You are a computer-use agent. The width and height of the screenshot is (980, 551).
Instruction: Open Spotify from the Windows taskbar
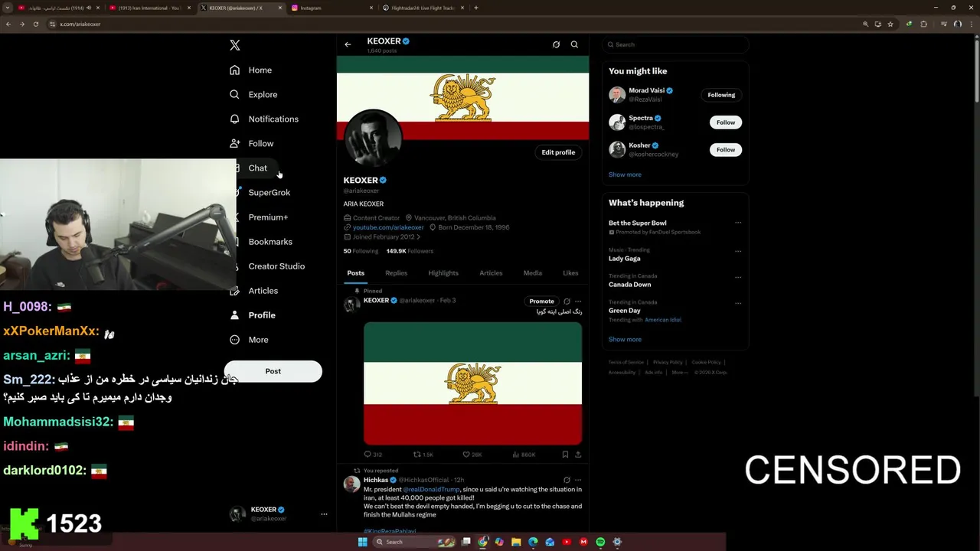600,542
